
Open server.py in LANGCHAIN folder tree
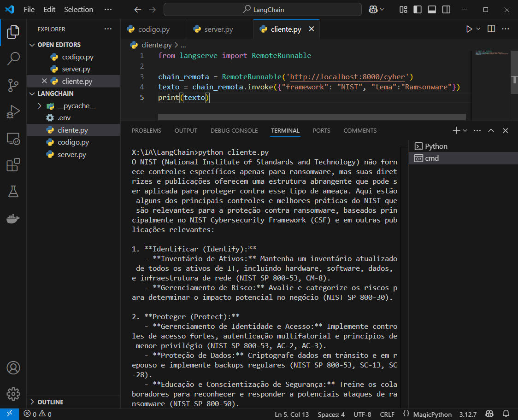[x=73, y=155]
